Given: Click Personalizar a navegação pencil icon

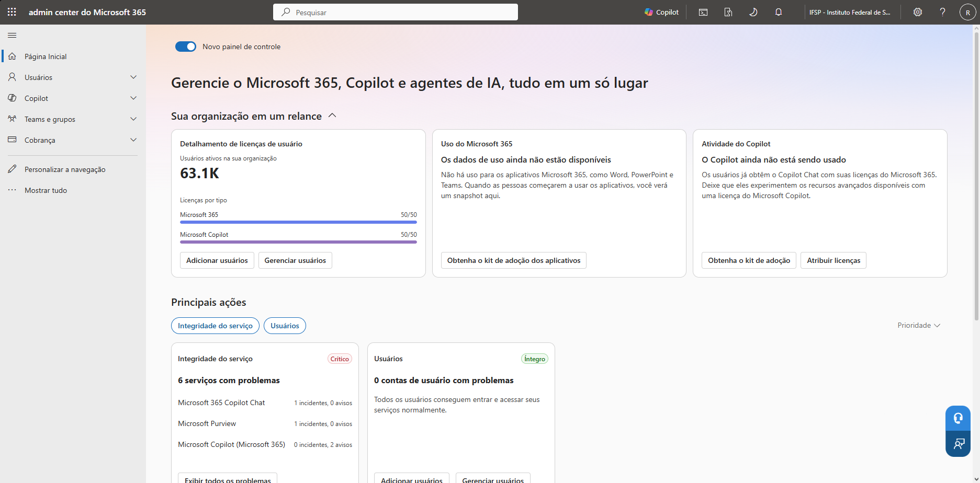Looking at the screenshot, I should [12, 169].
